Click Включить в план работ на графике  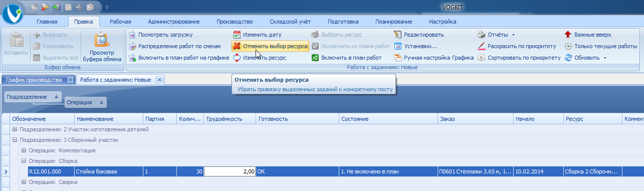(x=178, y=58)
